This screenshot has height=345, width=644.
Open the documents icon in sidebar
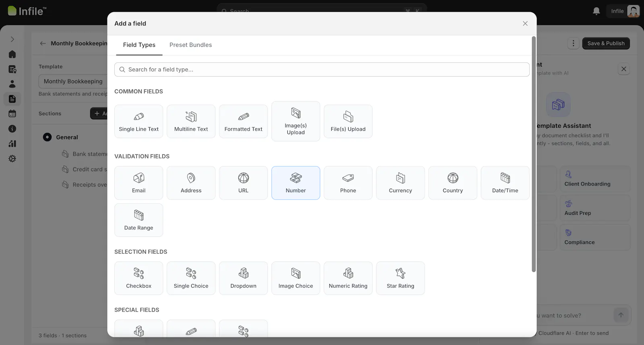(12, 99)
